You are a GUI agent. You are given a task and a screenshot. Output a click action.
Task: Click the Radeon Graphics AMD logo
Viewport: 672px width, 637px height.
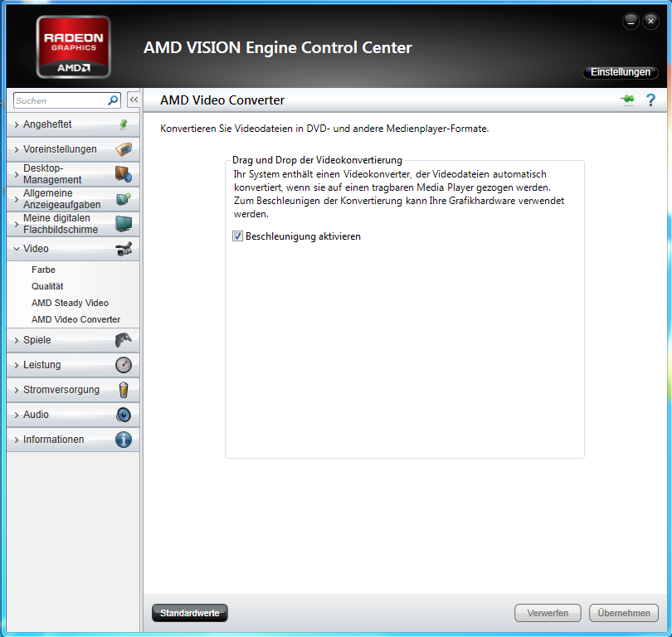pos(74,47)
